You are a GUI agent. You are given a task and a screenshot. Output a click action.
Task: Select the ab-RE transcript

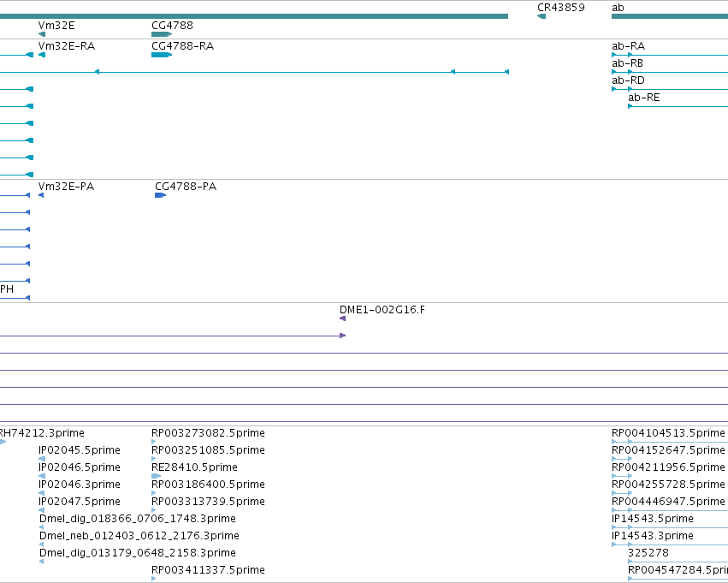643,98
